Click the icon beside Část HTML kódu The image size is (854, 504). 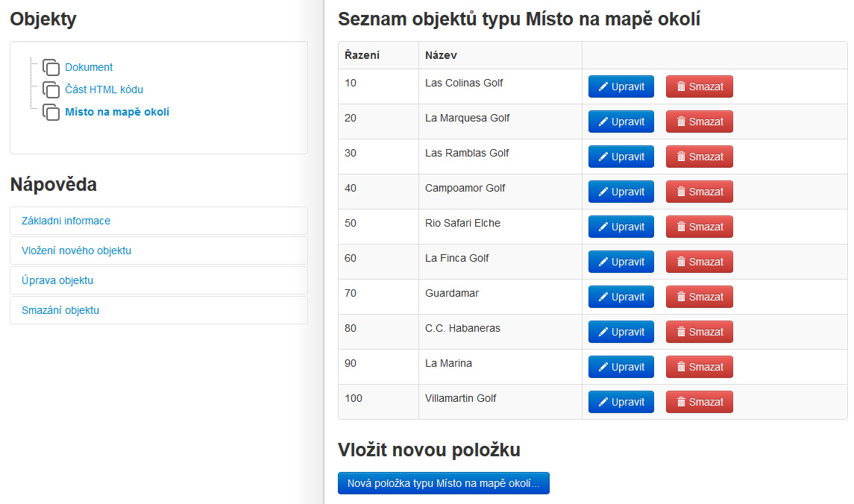tap(51, 89)
